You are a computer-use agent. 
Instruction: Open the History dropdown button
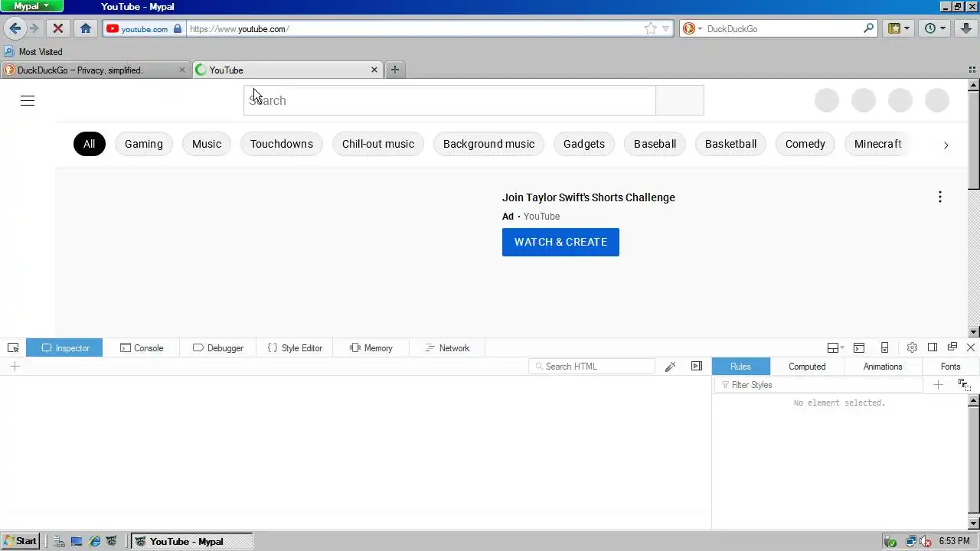935,28
